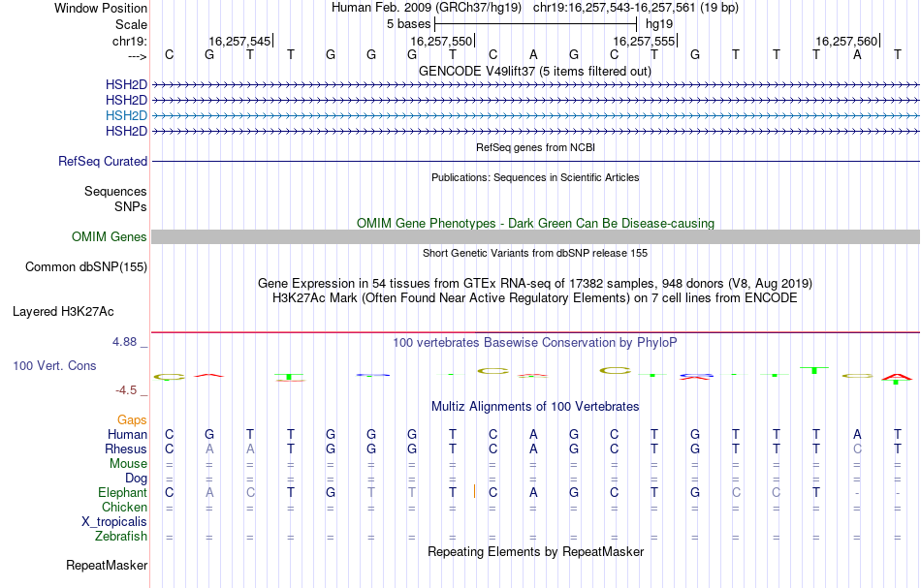The image size is (921, 588).
Task: Click the Layered H3K27Ac track label
Action: pyautogui.click(x=63, y=312)
